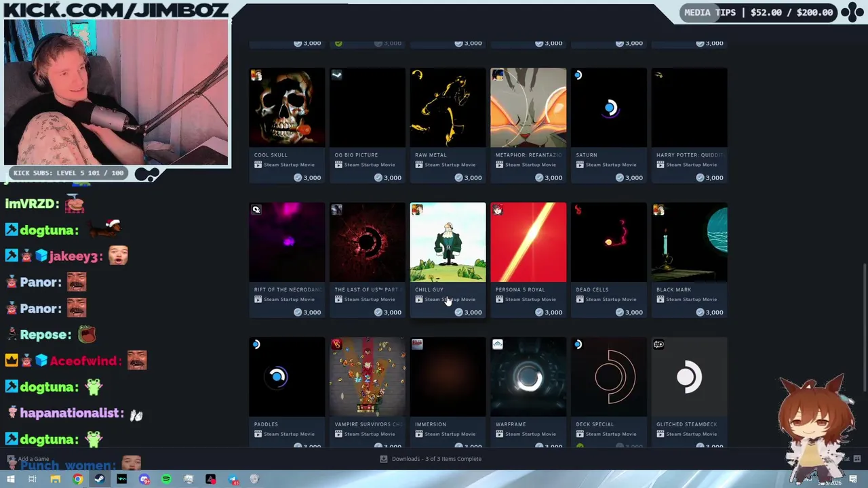Open Task View from the taskbar
This screenshot has width=868, height=488.
pyautogui.click(x=33, y=479)
